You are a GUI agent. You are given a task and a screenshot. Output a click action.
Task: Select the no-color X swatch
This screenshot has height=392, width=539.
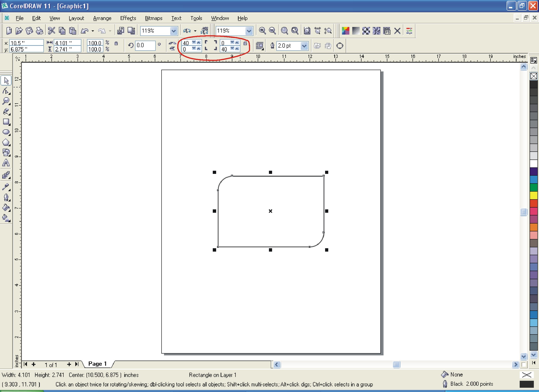(x=534, y=76)
